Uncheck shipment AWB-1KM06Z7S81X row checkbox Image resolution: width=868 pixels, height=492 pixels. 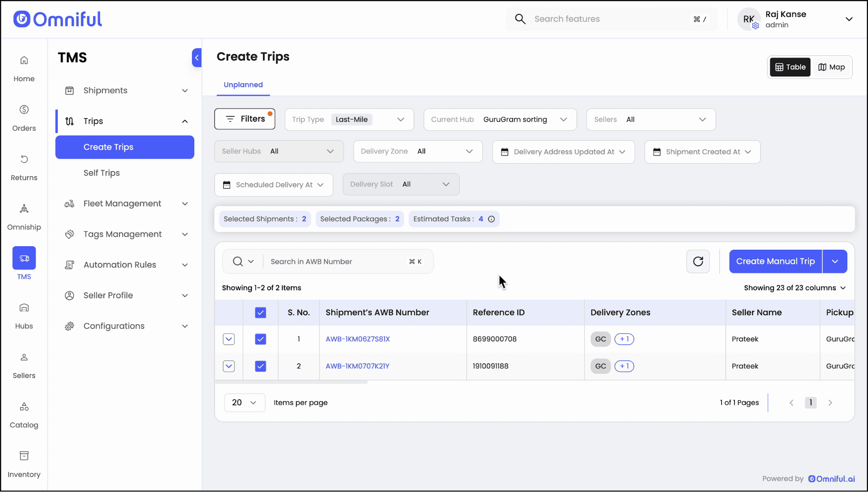(x=261, y=339)
